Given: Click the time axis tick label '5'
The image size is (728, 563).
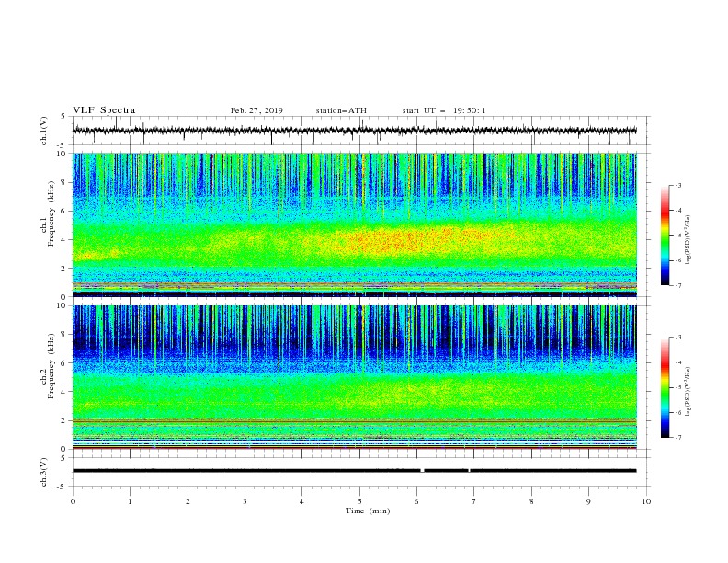Looking at the screenshot, I should 359,501.
